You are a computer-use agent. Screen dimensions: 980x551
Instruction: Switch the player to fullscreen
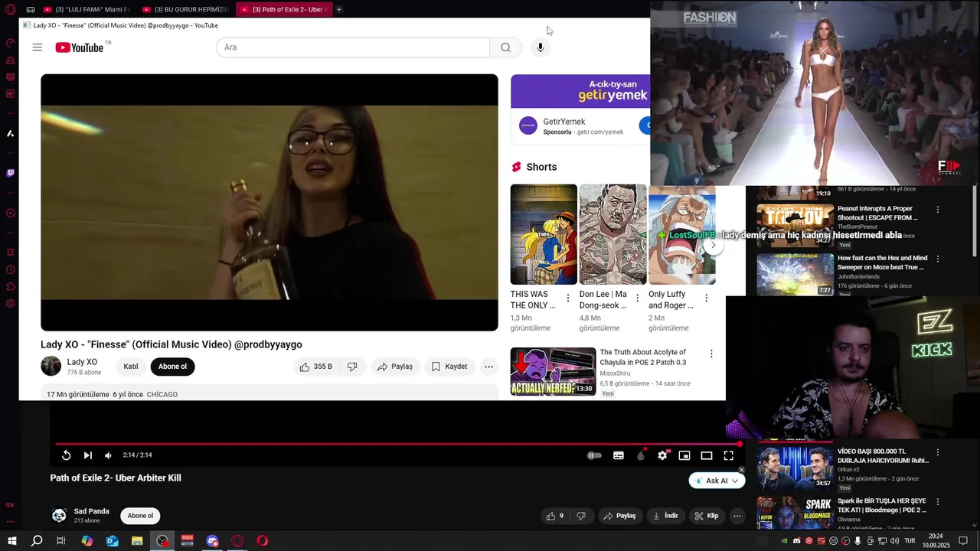[729, 455]
